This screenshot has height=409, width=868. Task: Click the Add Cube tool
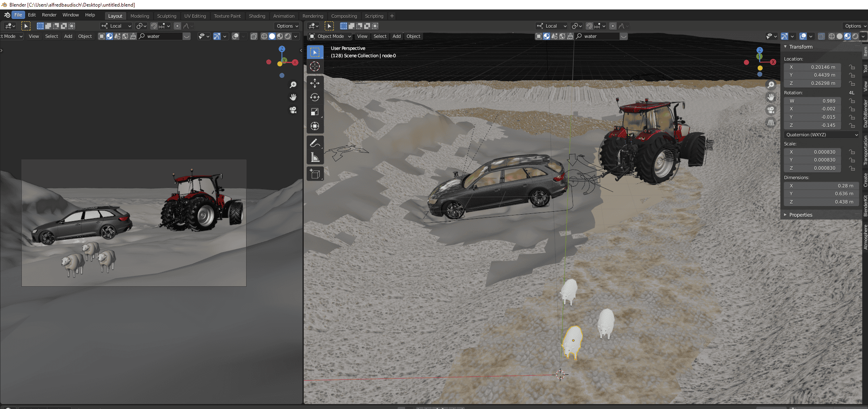315,174
